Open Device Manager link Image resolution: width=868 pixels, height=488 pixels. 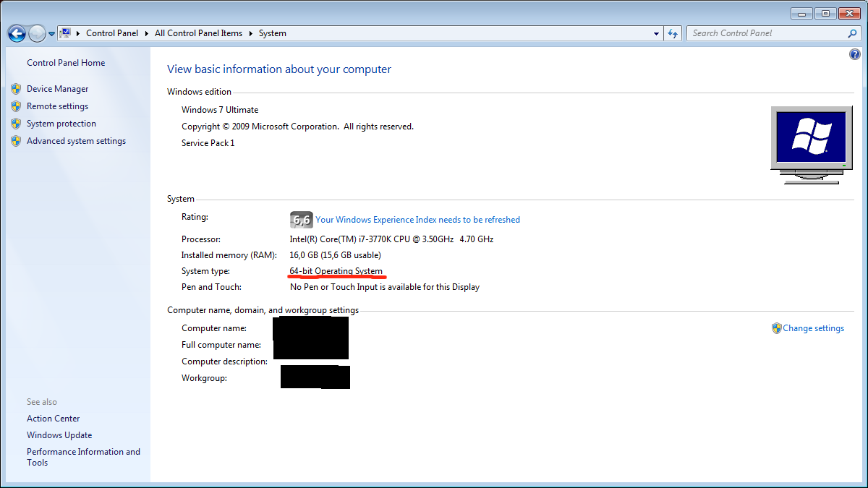click(58, 89)
